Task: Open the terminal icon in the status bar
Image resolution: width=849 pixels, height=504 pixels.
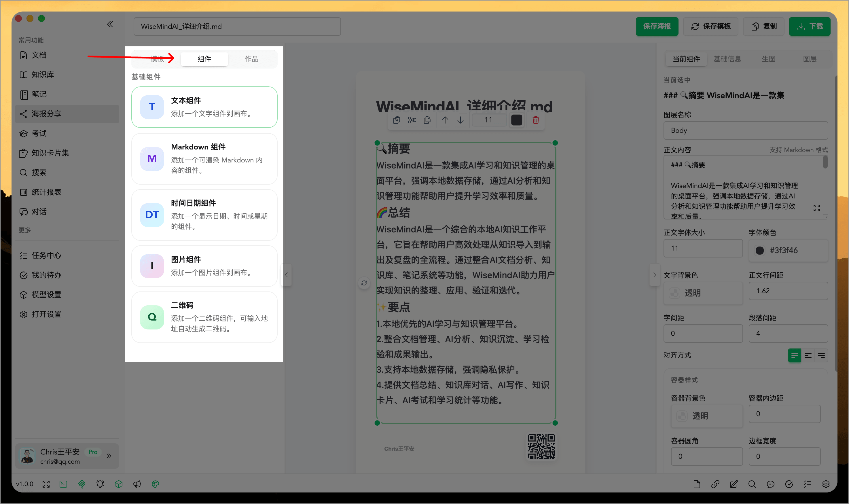Action: pos(63,484)
